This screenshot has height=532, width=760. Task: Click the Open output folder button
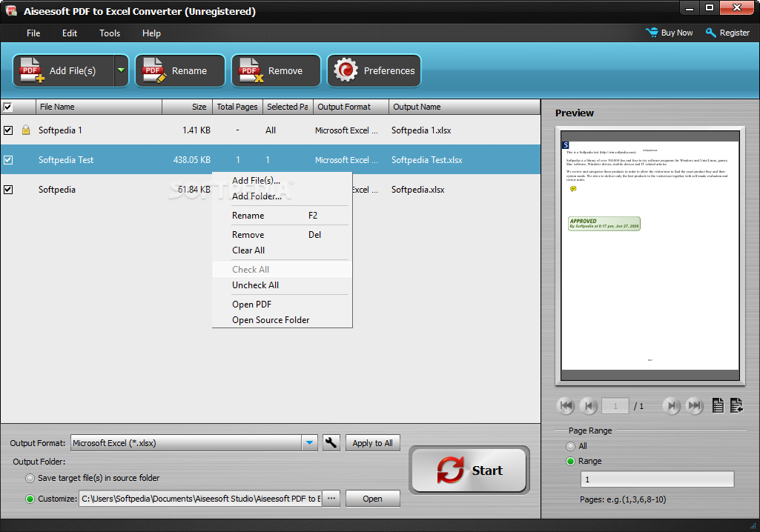(x=373, y=499)
